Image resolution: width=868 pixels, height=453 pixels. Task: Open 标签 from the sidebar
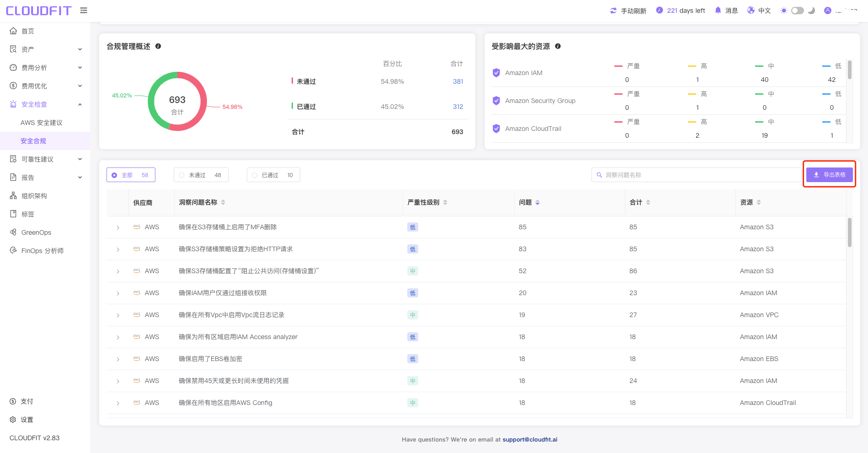pos(45,214)
